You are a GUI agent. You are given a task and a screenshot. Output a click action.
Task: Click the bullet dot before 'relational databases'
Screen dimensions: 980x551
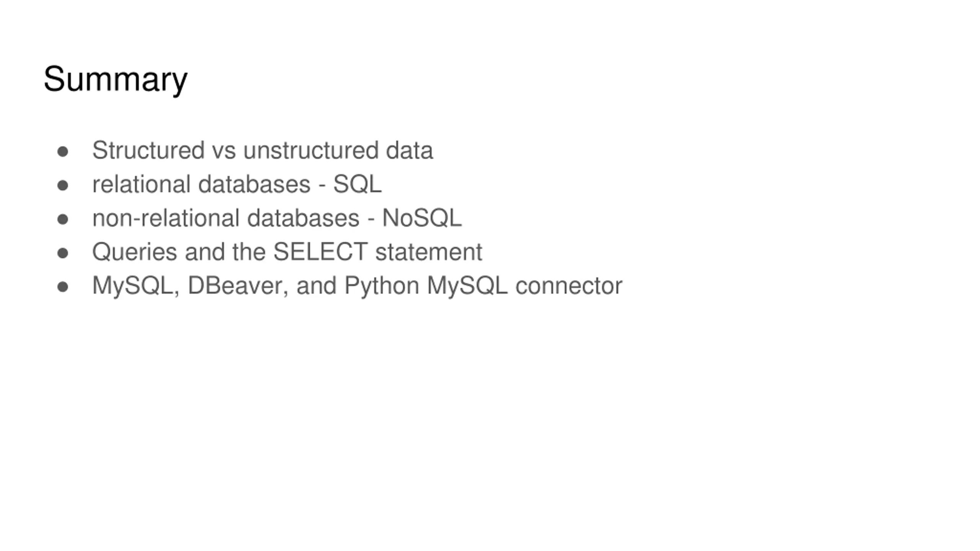click(63, 186)
